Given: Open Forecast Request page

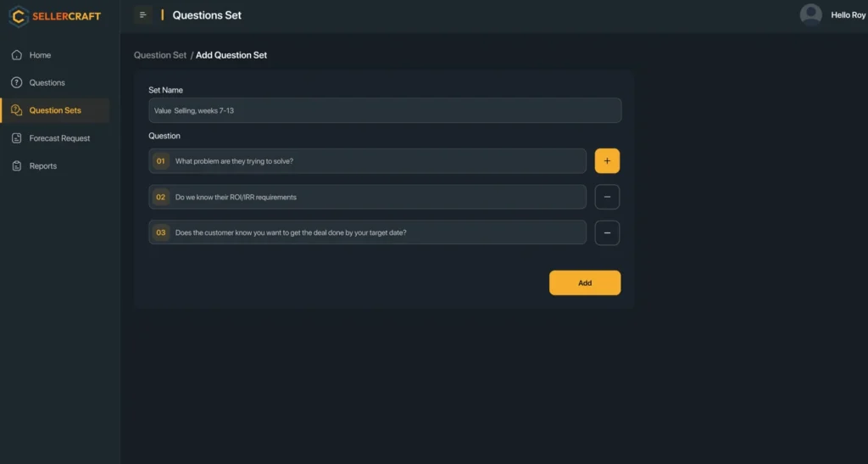Looking at the screenshot, I should [x=59, y=138].
